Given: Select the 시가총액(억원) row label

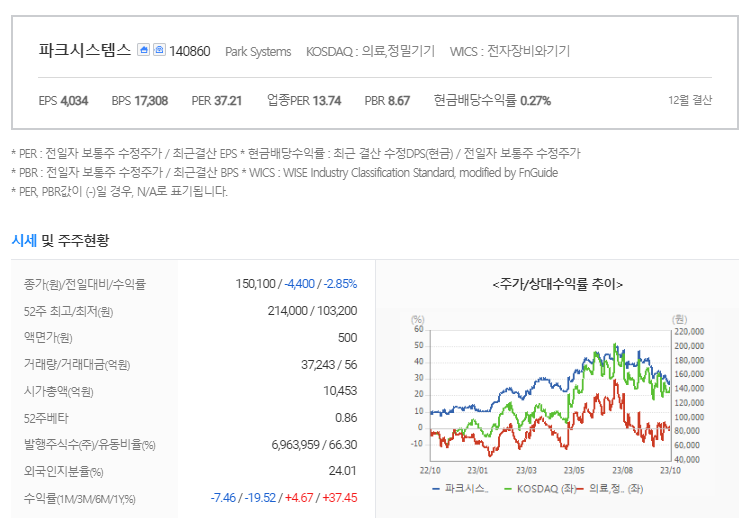Looking at the screenshot, I should click(x=59, y=391).
